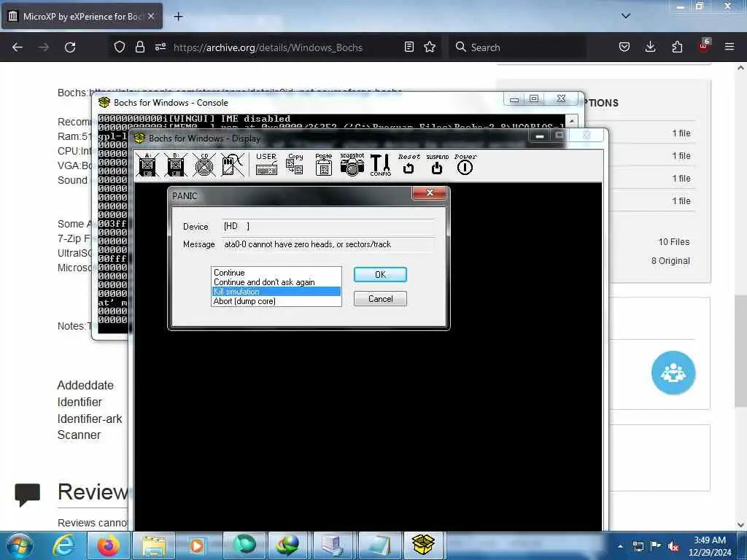747x560 pixels.
Task: Select 'Kill simulation' in the action list
Action: (x=276, y=292)
